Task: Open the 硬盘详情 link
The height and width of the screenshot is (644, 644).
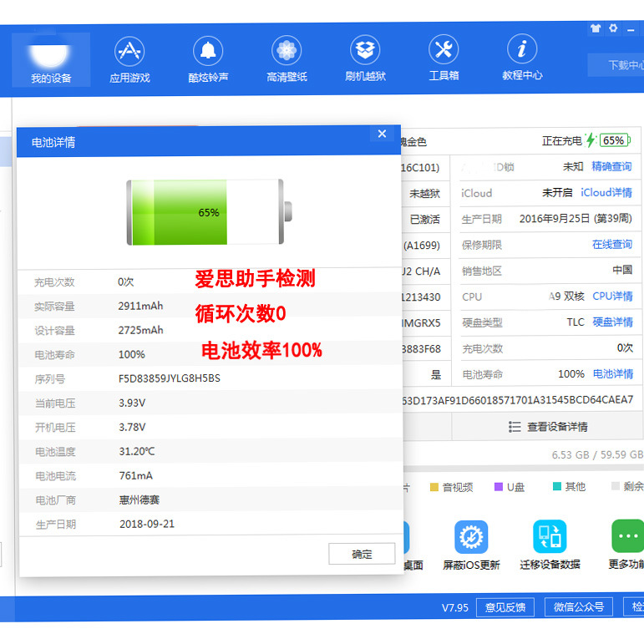Action: coord(612,322)
